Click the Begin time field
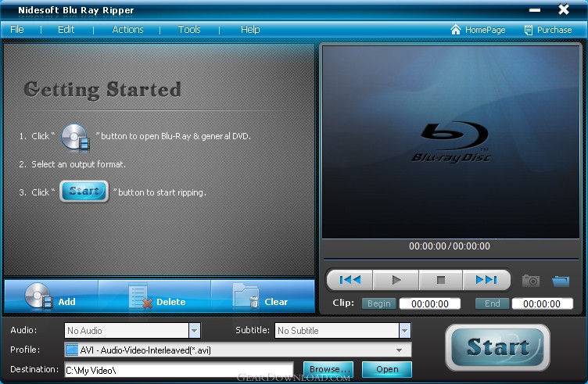The image size is (588, 384). tap(430, 303)
